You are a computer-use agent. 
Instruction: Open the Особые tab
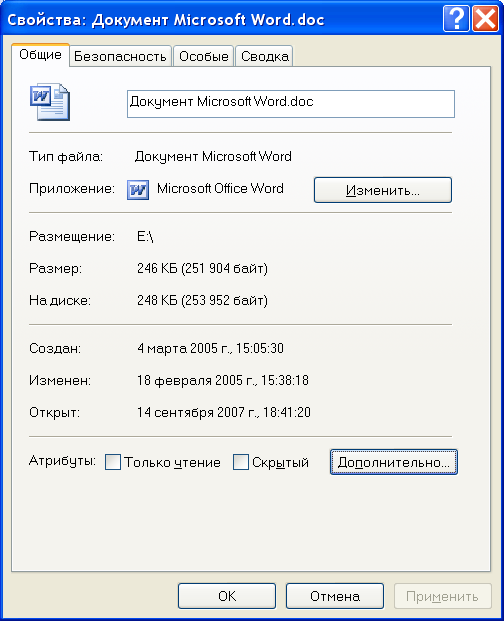click(x=204, y=56)
